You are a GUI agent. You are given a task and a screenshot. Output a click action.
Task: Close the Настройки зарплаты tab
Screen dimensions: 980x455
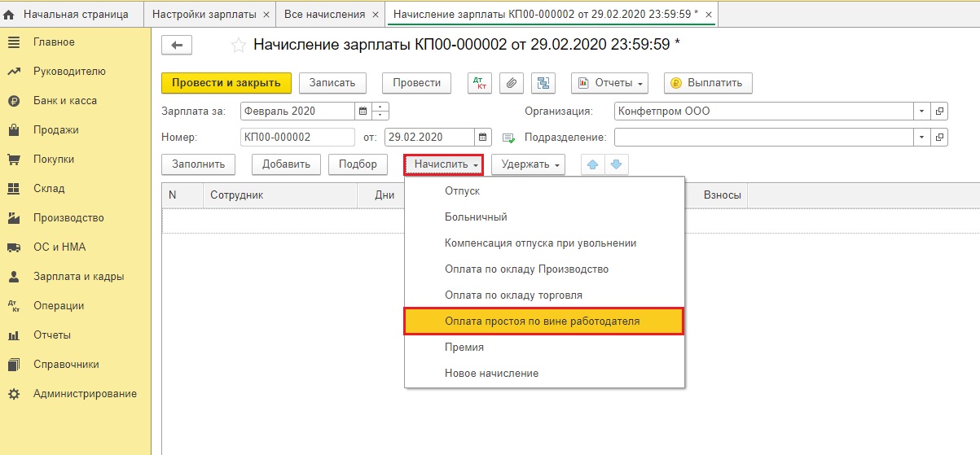pyautogui.click(x=266, y=15)
